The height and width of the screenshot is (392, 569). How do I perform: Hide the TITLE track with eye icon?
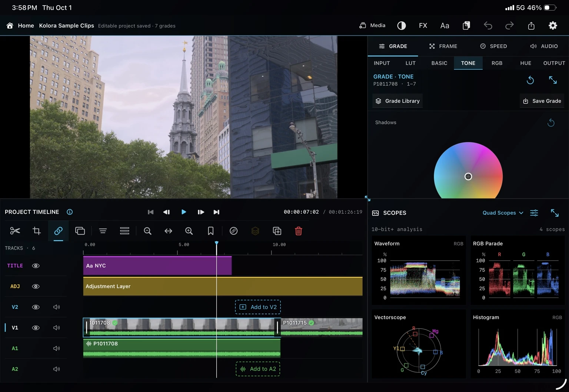(36, 266)
